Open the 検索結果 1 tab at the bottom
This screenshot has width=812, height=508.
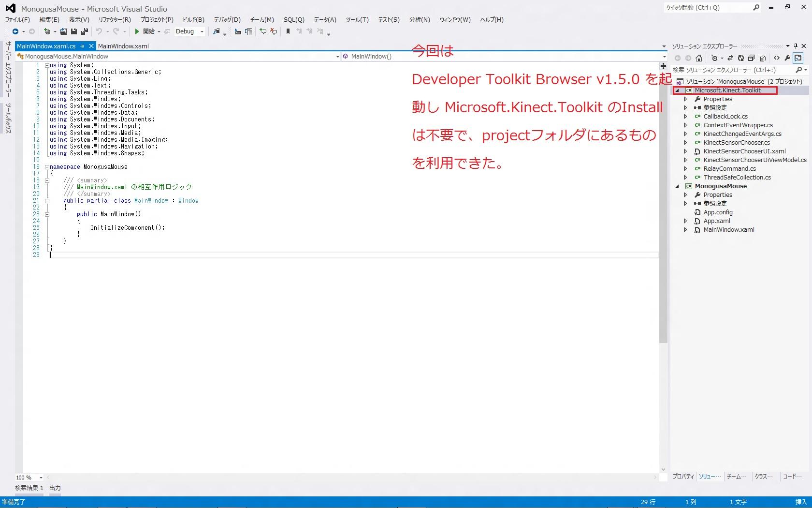[x=29, y=488]
